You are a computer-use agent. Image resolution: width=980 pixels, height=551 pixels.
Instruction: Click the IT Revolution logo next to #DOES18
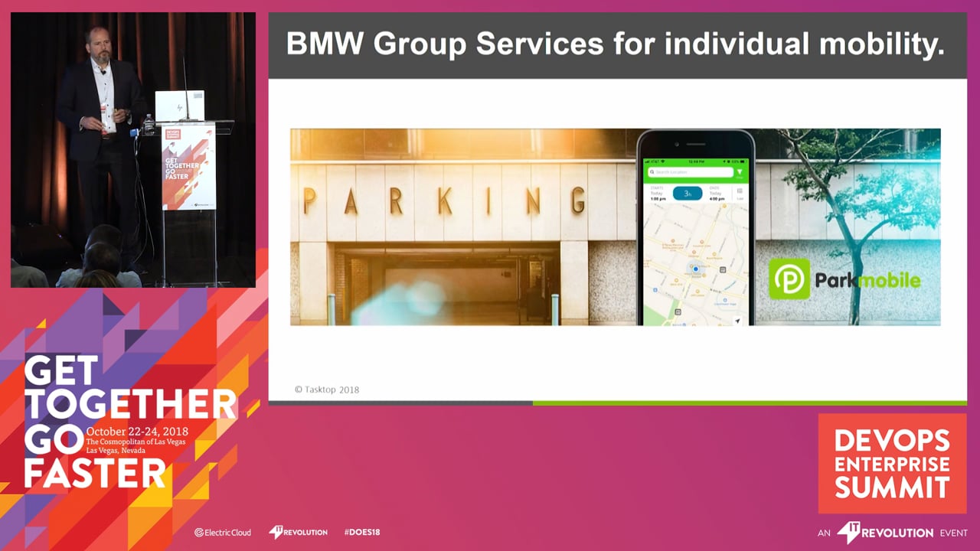pyautogui.click(x=298, y=532)
